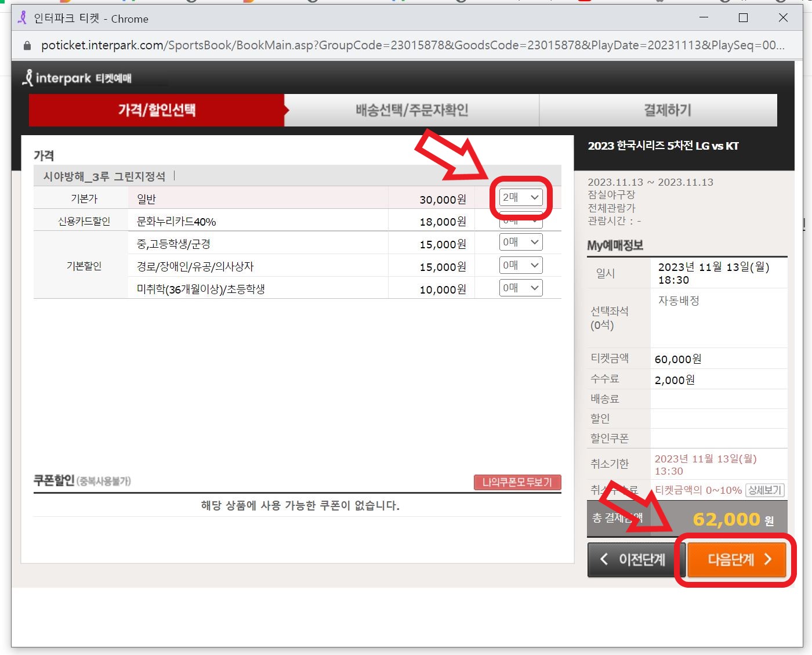Click the Interpark logo in the header

pos(77,78)
